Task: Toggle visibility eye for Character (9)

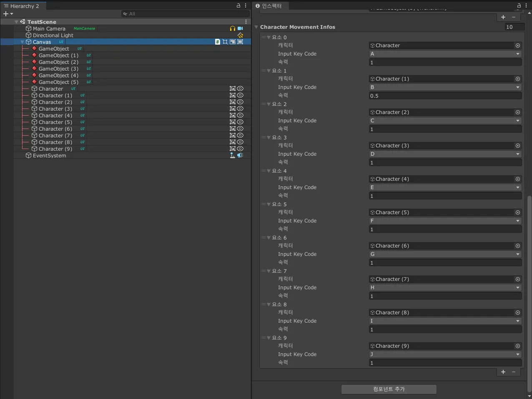Action: (x=240, y=149)
